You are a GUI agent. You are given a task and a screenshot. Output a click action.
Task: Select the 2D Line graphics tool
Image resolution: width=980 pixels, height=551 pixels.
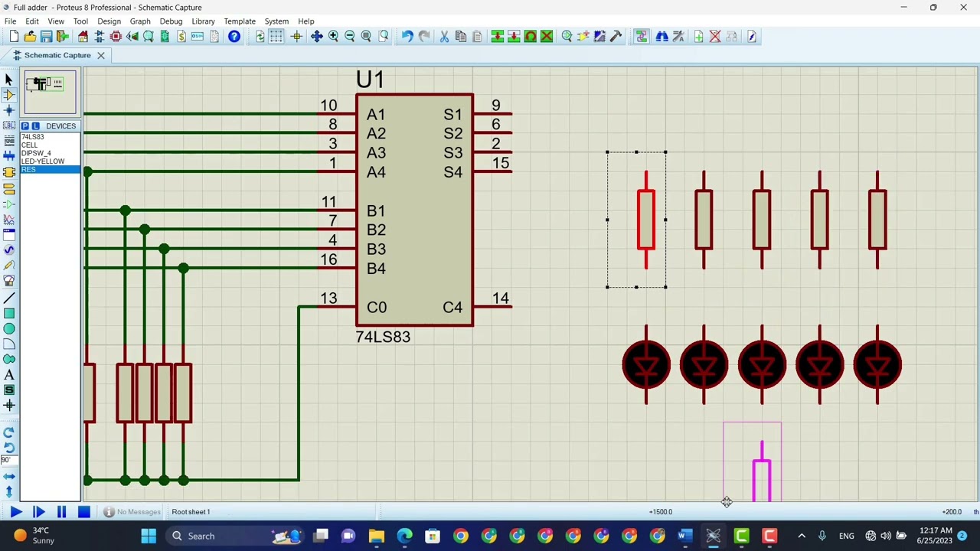click(x=9, y=297)
